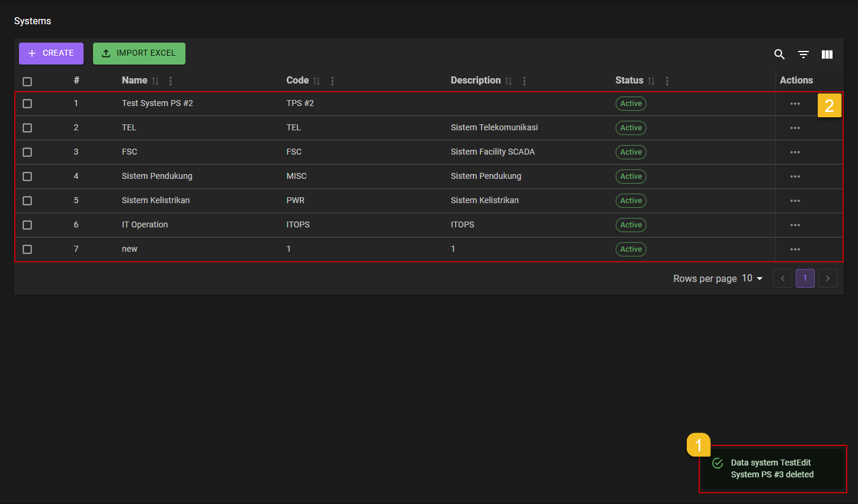This screenshot has height=504, width=858.
Task: Select checkbox for row named new
Action: (x=27, y=249)
